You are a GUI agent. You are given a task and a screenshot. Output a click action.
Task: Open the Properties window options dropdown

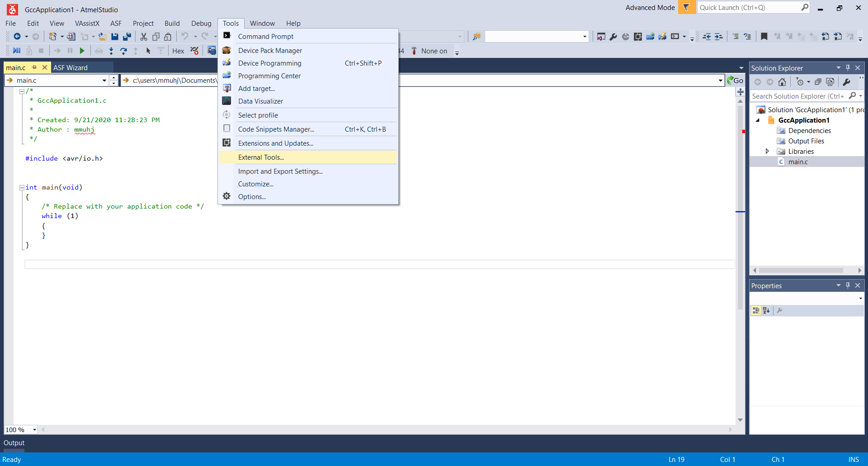(x=839, y=285)
